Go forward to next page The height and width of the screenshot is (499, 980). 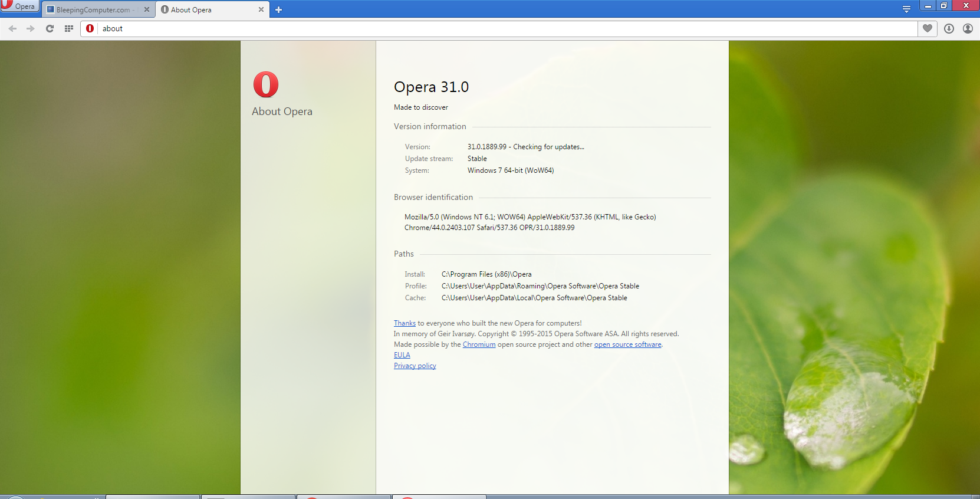31,28
